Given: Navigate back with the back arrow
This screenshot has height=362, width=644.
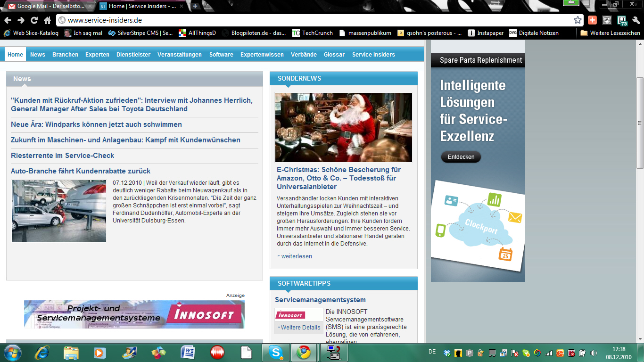Looking at the screenshot, I should (7, 20).
